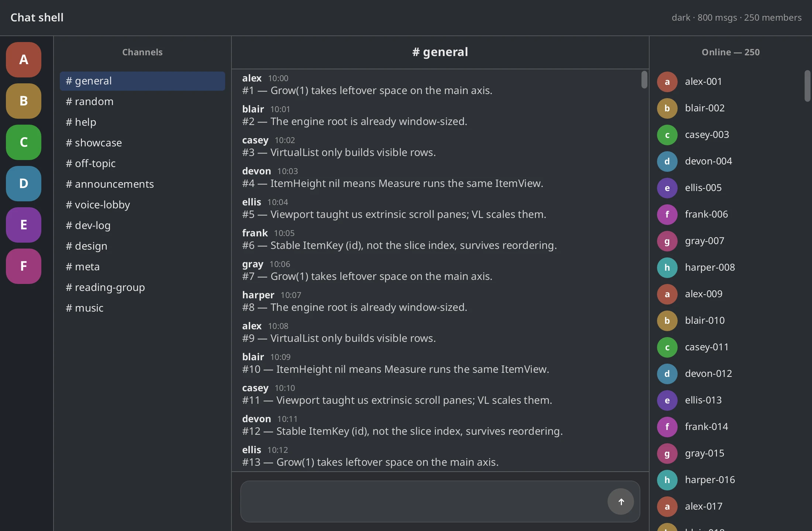The height and width of the screenshot is (531, 812).
Task: Click harper-016 avatar
Action: tap(667, 480)
